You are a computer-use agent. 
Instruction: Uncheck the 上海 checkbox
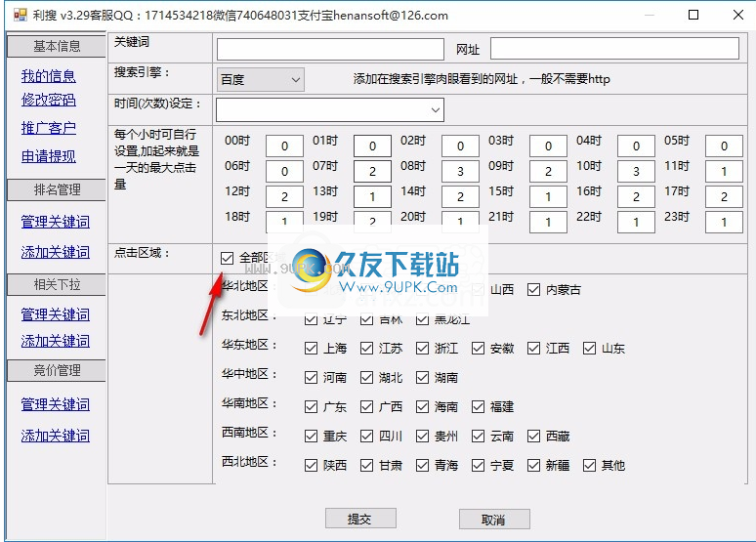[311, 349]
